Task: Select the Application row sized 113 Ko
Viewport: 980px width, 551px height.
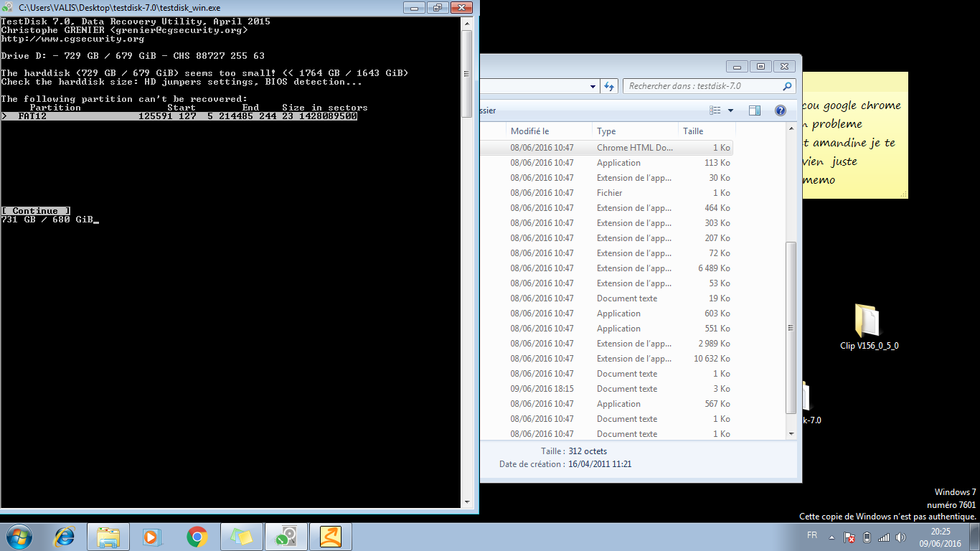Action: [608, 163]
